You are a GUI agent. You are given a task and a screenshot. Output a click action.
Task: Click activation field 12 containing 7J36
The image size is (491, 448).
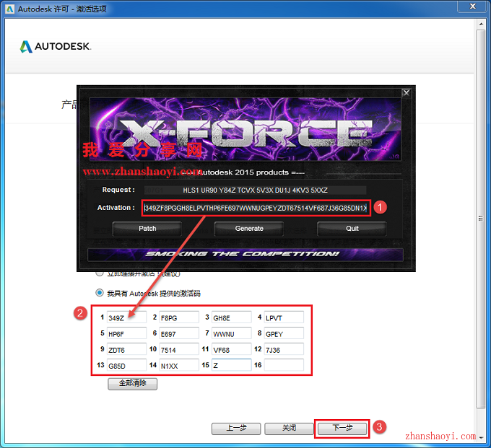(x=284, y=349)
